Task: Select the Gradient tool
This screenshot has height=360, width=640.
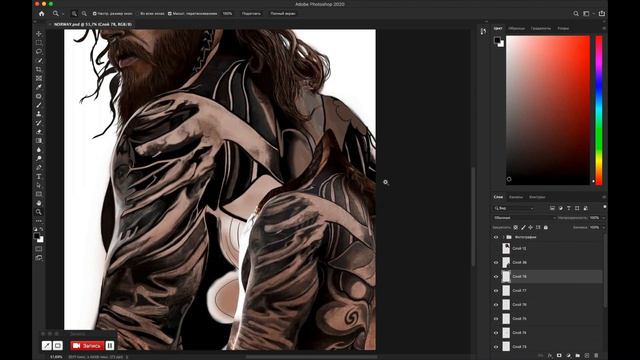Action: [39, 140]
